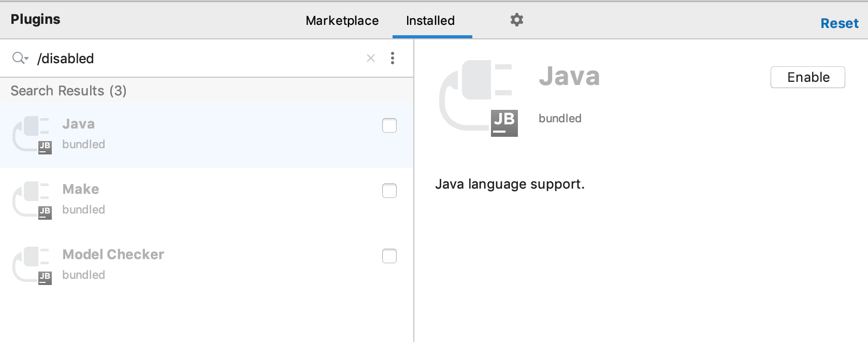
Task: Open search history via magnifier icon
Action: [20, 58]
